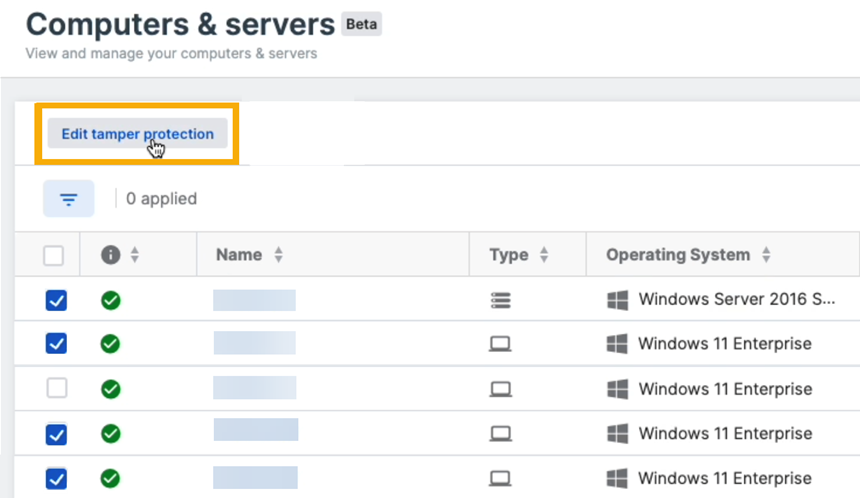
Task: Click the Edit tamper protection button
Action: [137, 134]
